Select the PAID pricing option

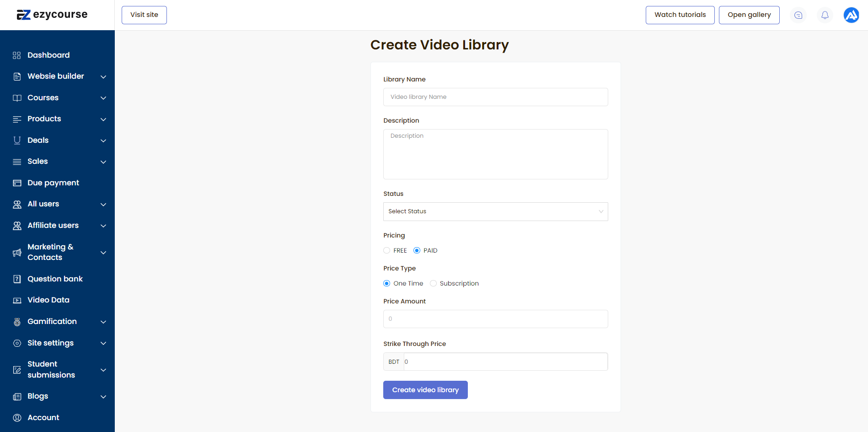(x=417, y=250)
